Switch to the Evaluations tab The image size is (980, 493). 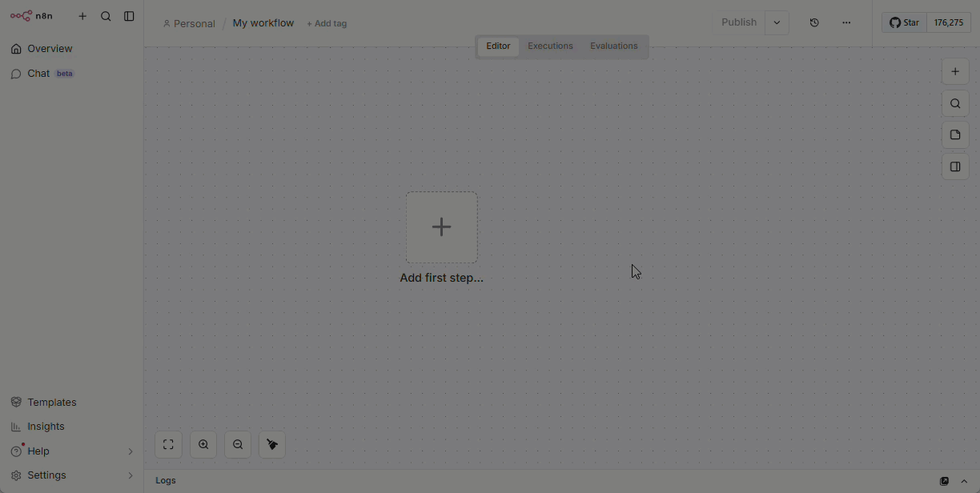(614, 46)
